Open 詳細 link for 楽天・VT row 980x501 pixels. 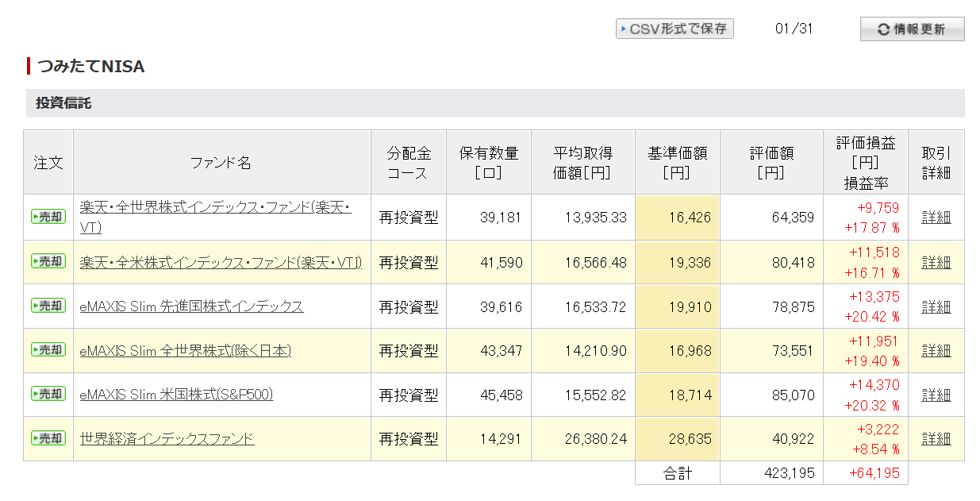tap(936, 218)
